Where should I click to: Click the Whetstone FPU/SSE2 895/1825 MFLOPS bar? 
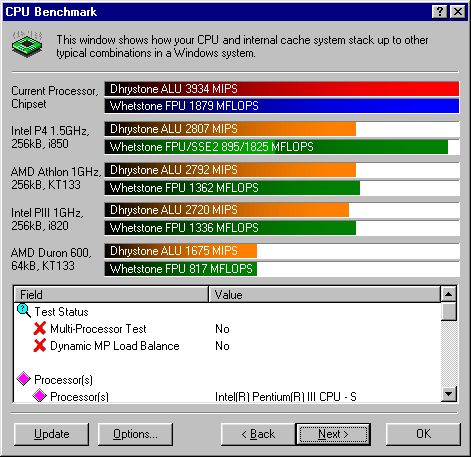[276, 147]
